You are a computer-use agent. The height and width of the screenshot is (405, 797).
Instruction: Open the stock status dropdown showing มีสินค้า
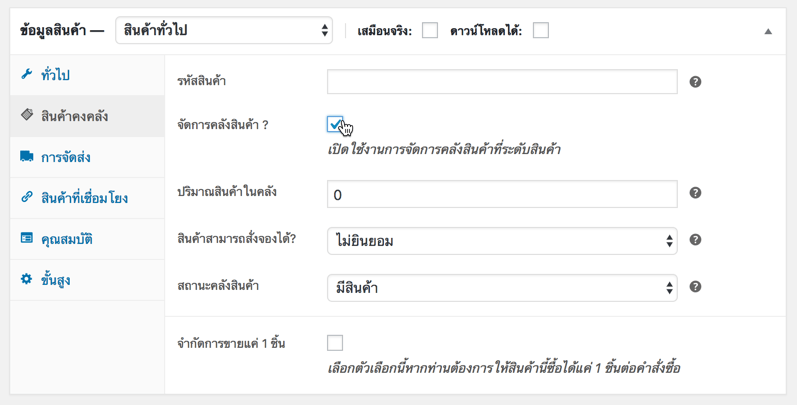[502, 288]
